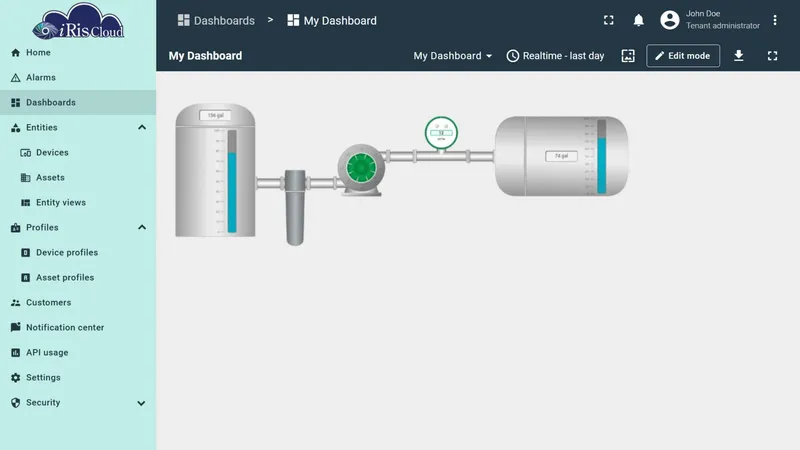Click the update dashboard image icon
The width and height of the screenshot is (800, 450).
coord(628,56)
